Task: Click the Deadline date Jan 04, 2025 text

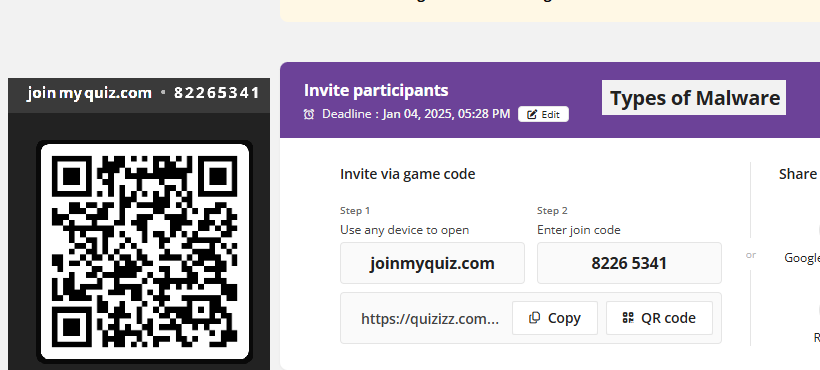Action: tap(416, 114)
